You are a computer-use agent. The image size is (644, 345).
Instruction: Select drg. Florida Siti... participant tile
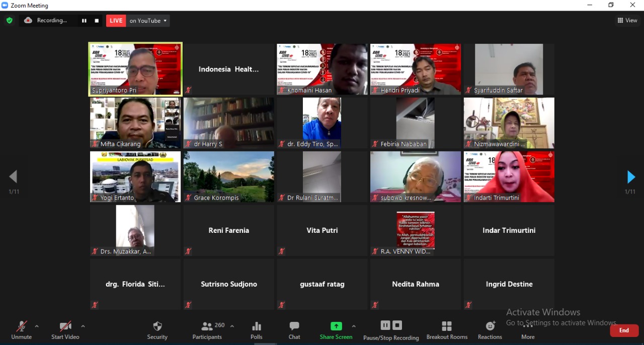click(x=135, y=284)
